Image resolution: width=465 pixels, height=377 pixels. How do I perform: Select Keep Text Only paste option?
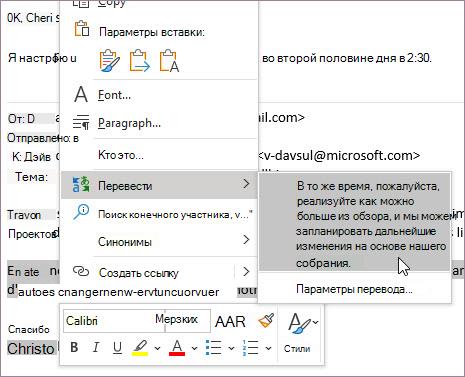tap(169, 60)
